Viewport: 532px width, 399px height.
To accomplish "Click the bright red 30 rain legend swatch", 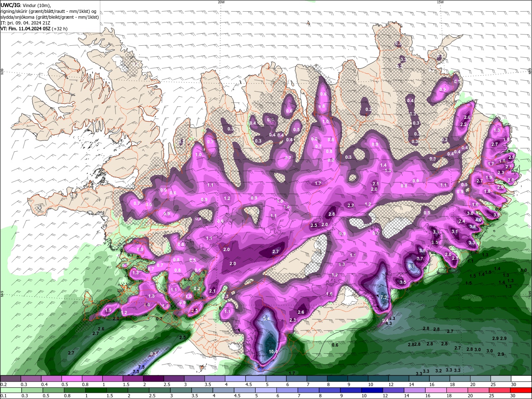I will click(521, 390).
